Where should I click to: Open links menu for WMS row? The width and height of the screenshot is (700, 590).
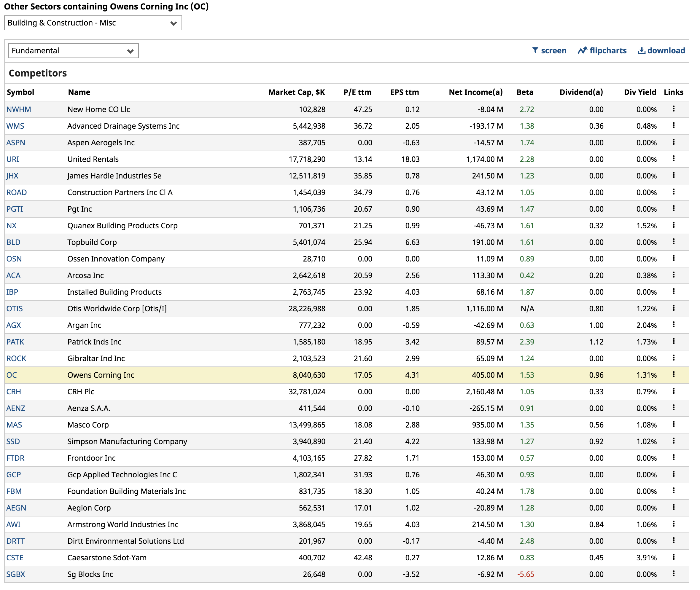click(x=673, y=125)
